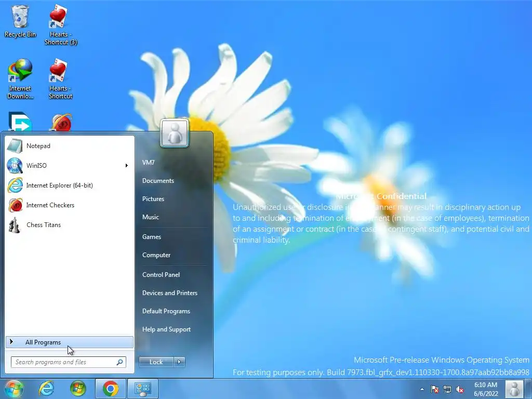
Task: Click the muted volume tray icon
Action: [x=460, y=390]
